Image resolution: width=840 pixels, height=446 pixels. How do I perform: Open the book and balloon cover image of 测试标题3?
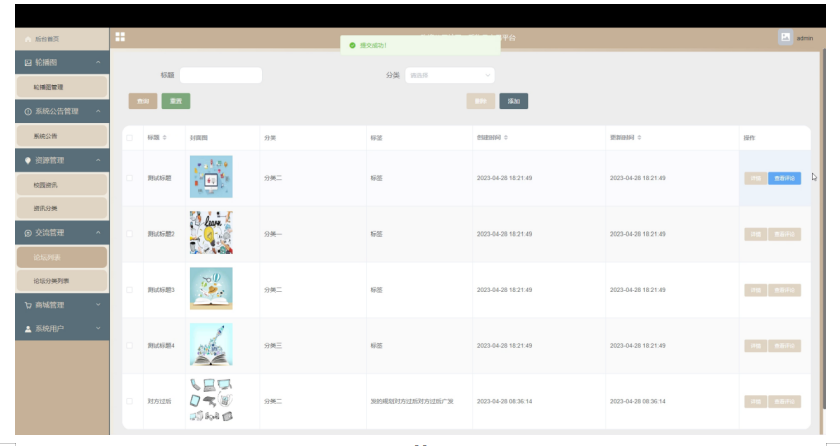pos(211,289)
